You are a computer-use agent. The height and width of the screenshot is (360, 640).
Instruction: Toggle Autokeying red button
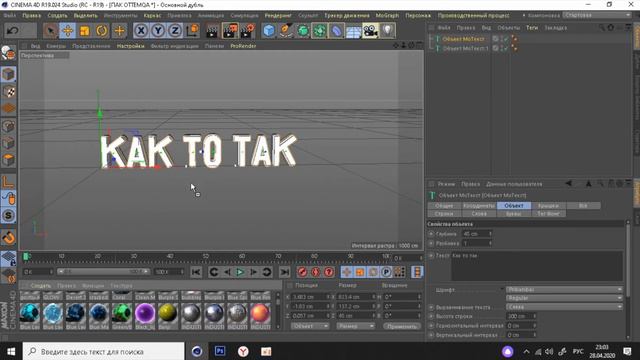pos(315,272)
